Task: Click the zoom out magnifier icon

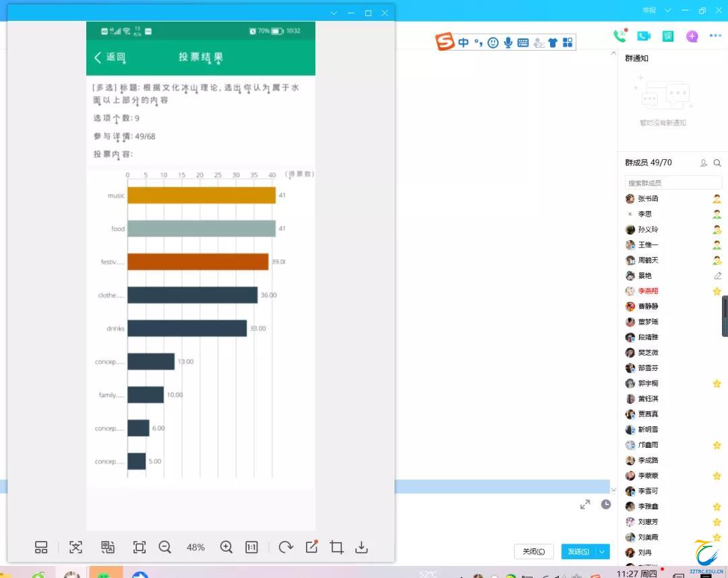Action: point(164,547)
